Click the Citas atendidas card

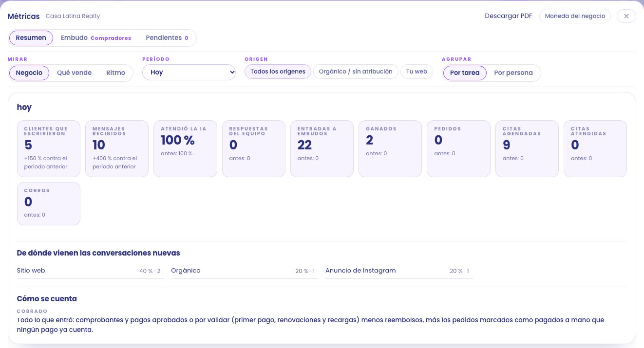[595, 149]
